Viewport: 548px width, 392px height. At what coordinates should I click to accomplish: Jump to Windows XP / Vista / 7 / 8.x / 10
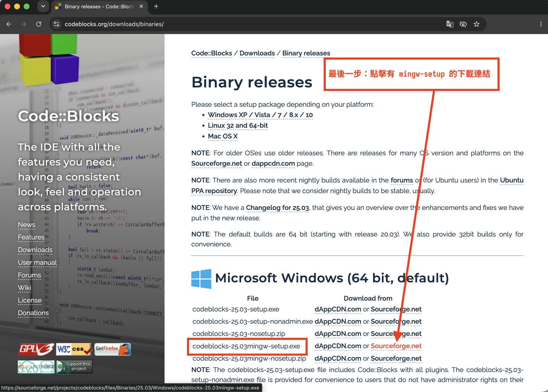pyautogui.click(x=260, y=115)
